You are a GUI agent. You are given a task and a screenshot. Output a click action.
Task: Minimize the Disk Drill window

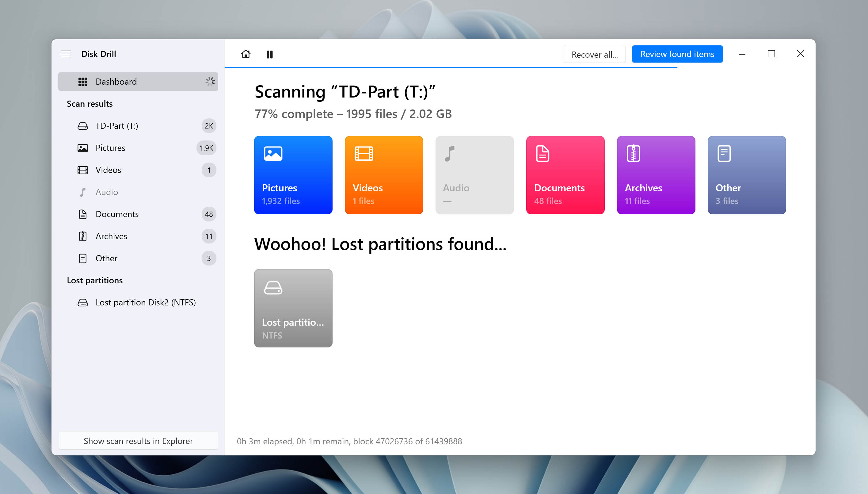coord(742,54)
